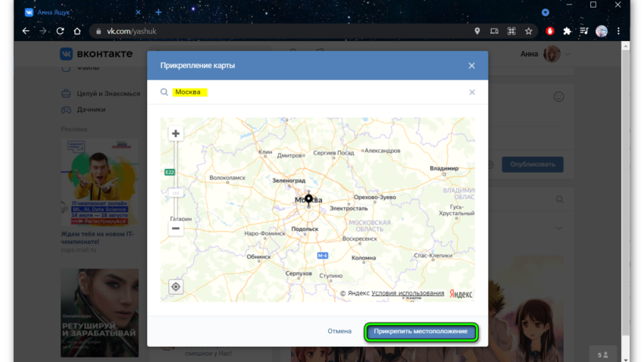
Task: Close the Прикрепление карты dialog with X
Action: [x=471, y=66]
